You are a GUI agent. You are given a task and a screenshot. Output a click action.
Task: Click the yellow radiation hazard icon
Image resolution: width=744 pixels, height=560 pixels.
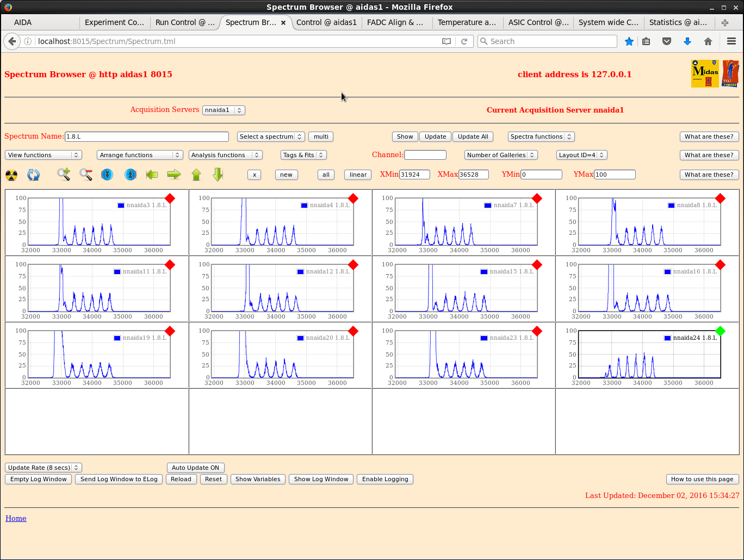(11, 175)
